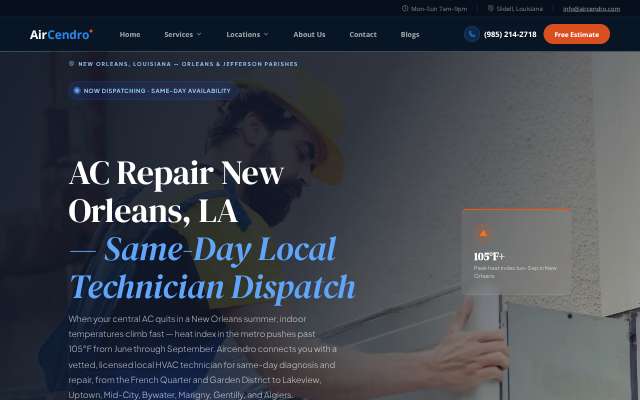Screen dimensions: 640x400
Task: Click the info email address link
Action: coord(591,9)
